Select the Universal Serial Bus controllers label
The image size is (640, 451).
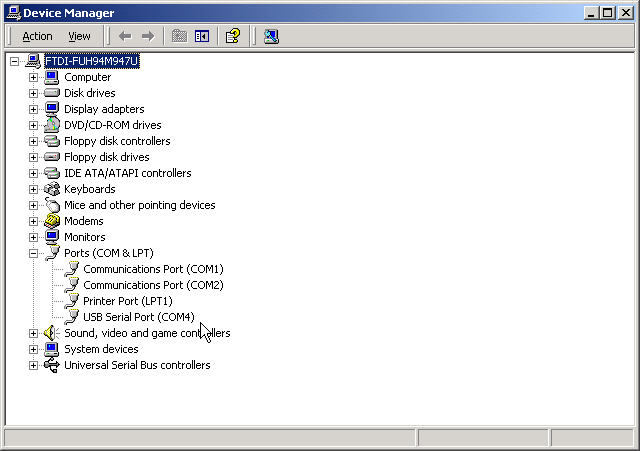point(137,365)
